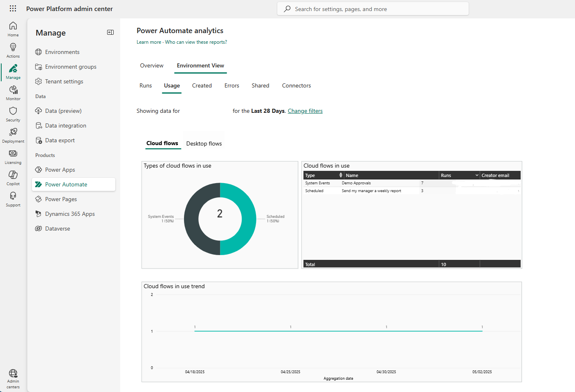Open Deployment in left rail
Viewport: 575px width, 392px height.
point(13,135)
